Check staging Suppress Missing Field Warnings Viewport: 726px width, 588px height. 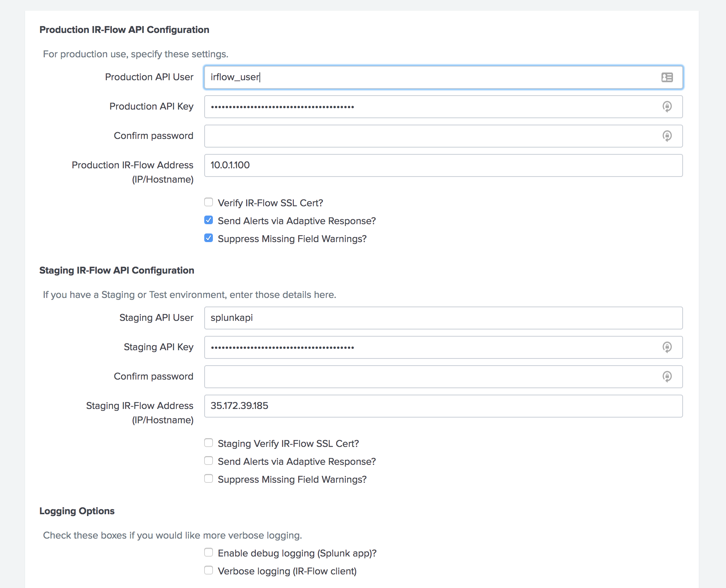click(209, 479)
